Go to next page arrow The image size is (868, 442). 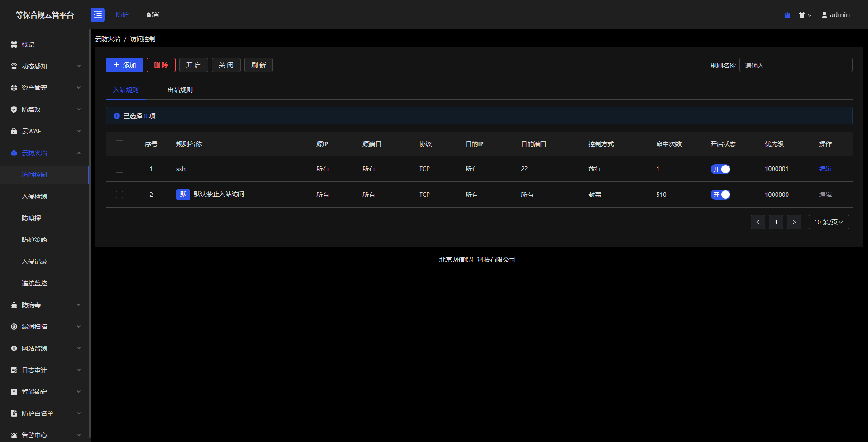tap(794, 222)
